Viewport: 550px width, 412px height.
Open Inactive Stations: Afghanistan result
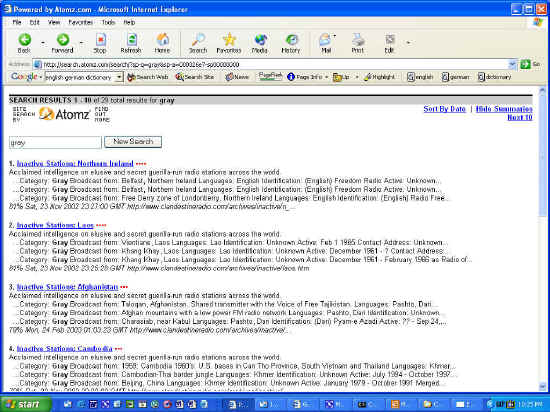click(x=67, y=287)
